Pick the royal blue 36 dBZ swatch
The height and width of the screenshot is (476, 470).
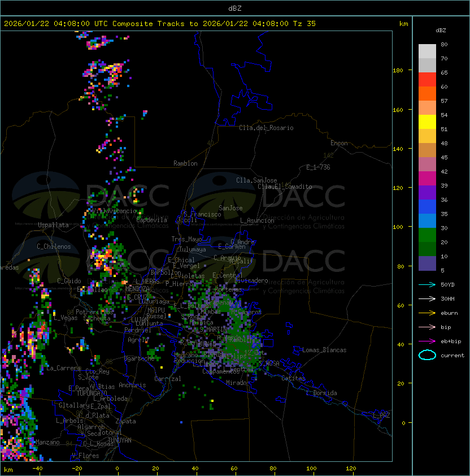pyautogui.click(x=427, y=207)
